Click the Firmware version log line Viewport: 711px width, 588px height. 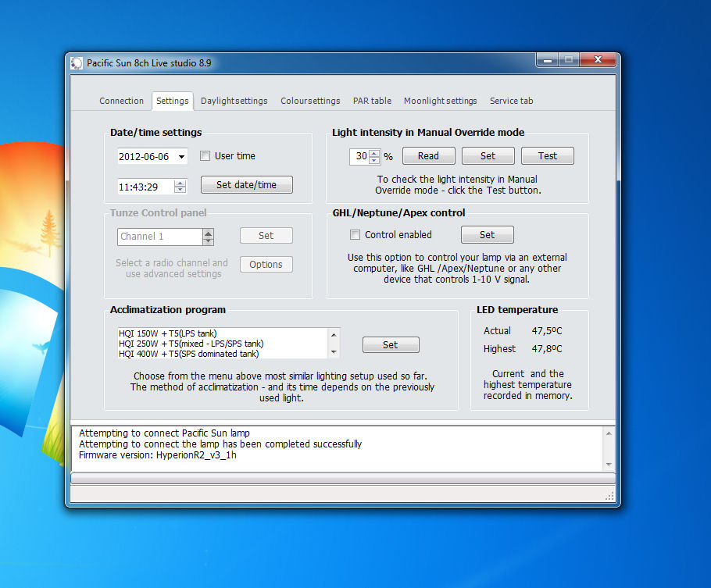(x=158, y=455)
